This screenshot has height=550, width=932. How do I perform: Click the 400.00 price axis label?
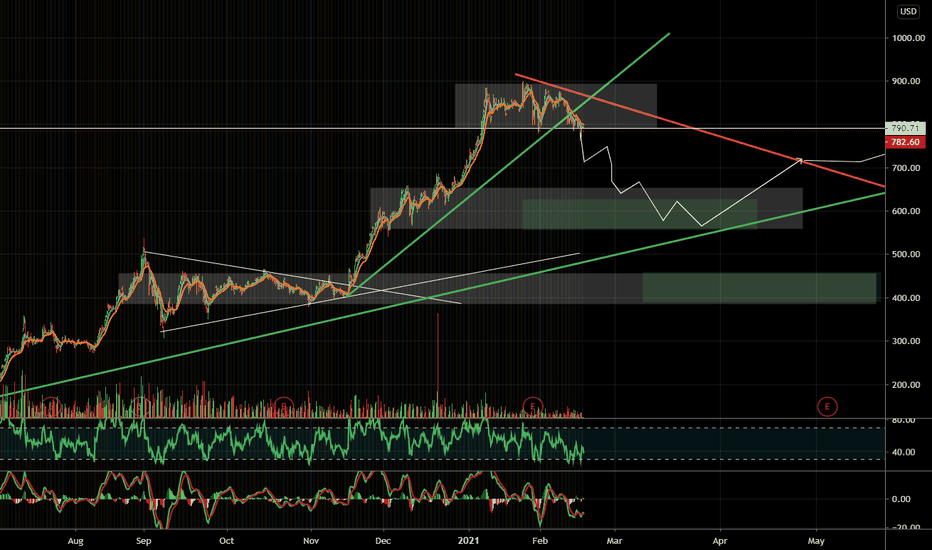(x=906, y=298)
